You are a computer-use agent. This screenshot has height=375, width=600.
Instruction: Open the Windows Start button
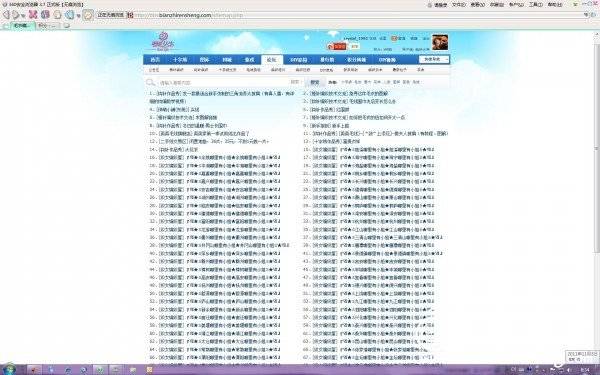tap(9, 369)
